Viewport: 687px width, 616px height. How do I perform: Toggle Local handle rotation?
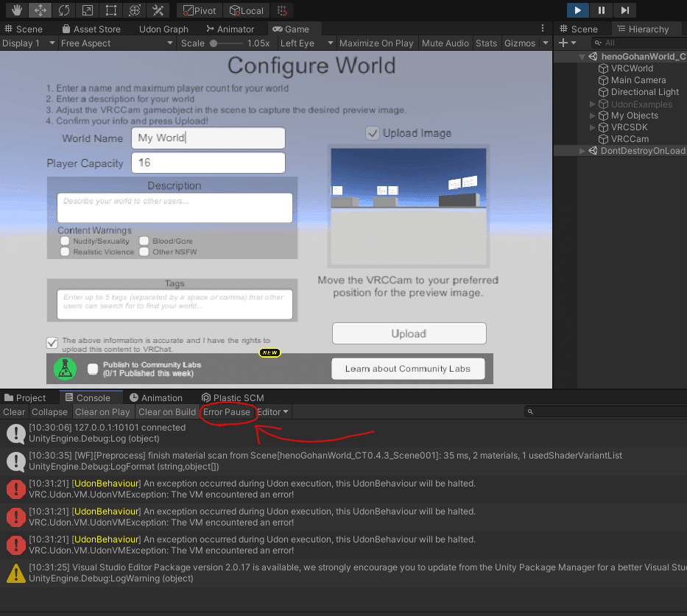(x=247, y=10)
